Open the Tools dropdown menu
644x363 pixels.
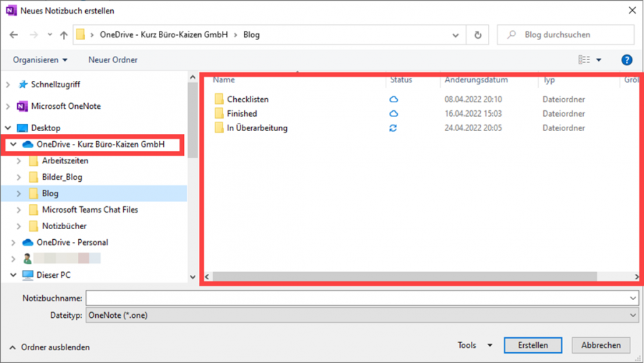[475, 345]
